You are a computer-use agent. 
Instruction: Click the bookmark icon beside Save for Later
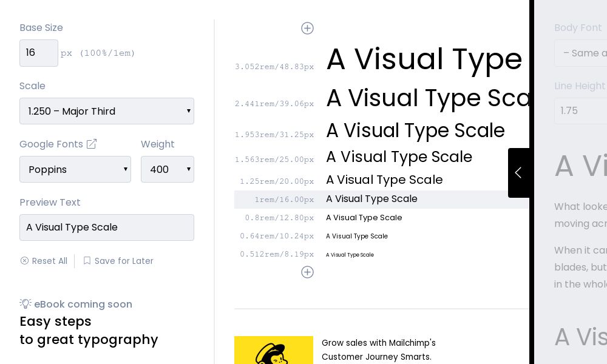click(87, 260)
